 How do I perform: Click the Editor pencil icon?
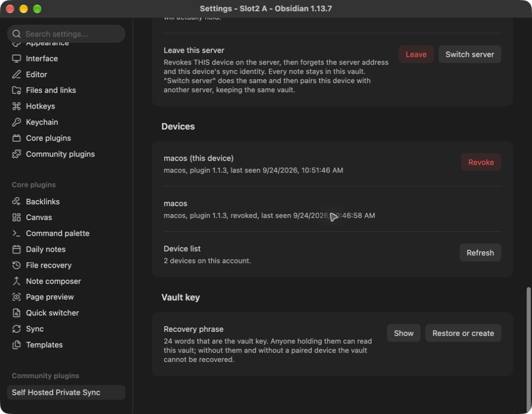click(x=17, y=75)
